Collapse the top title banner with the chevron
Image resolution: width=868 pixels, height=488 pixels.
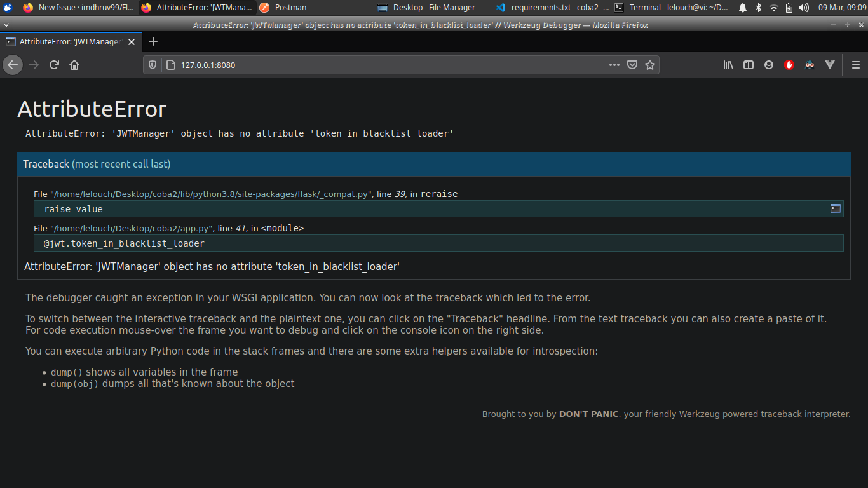(x=6, y=24)
